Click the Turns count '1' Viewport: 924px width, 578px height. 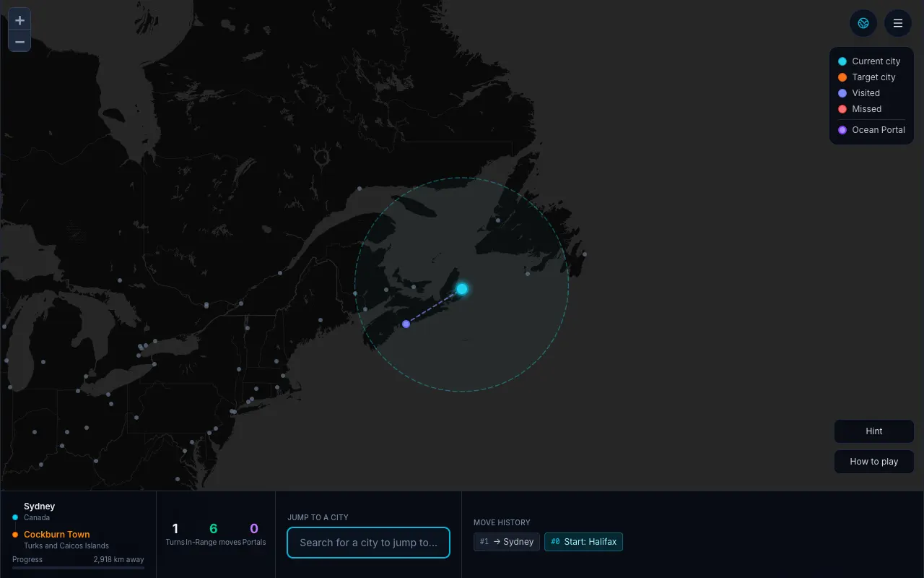[x=175, y=529]
